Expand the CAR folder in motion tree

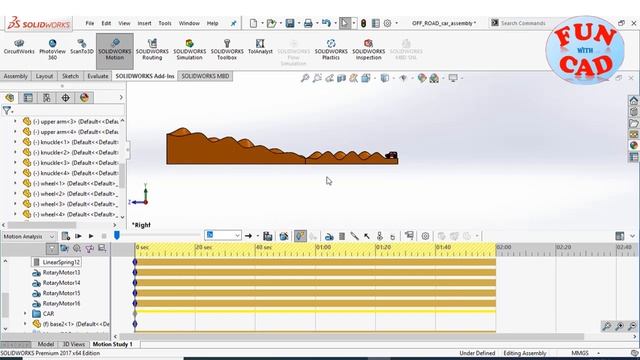click(x=25, y=313)
